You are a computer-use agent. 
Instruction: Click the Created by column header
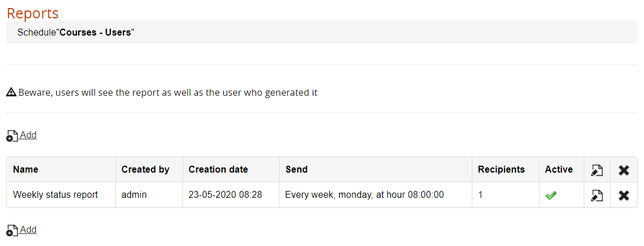click(145, 169)
